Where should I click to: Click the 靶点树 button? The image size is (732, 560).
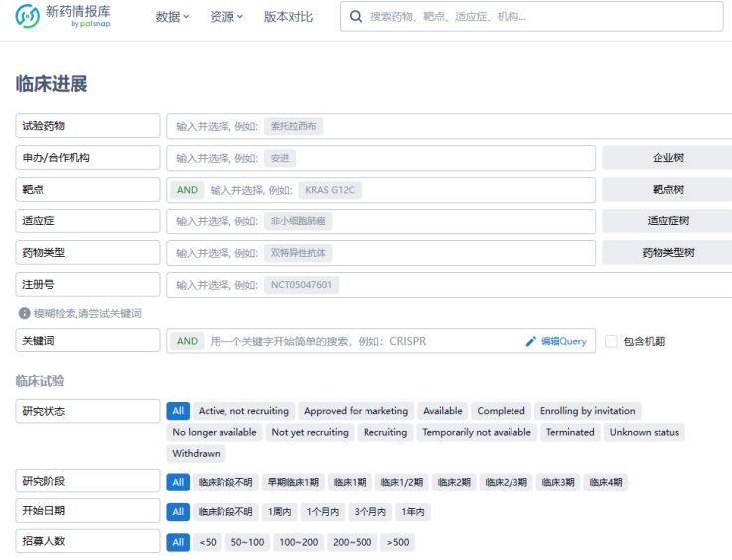tap(666, 190)
